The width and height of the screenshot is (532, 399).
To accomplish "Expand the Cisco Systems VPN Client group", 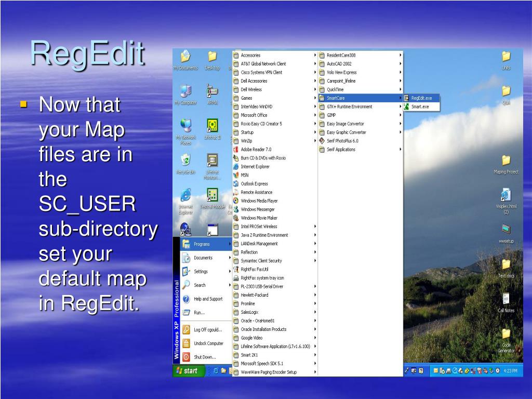I will point(275,72).
